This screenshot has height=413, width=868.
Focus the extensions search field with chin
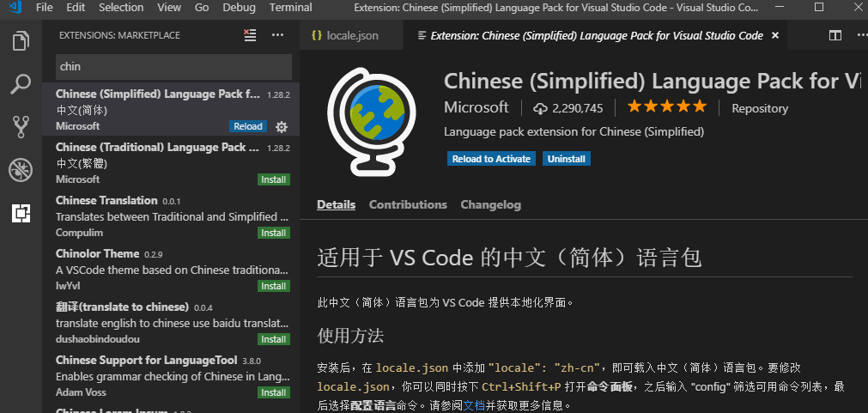click(173, 67)
